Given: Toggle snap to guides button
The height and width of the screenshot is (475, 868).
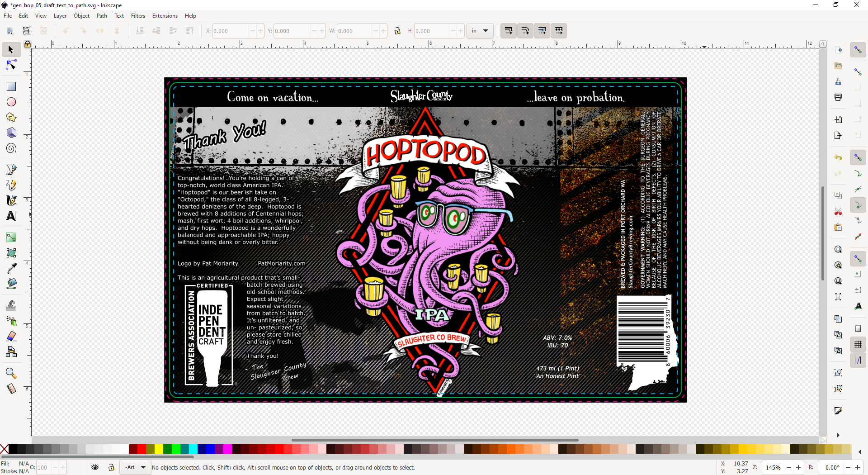Looking at the screenshot, I should click(x=858, y=360).
